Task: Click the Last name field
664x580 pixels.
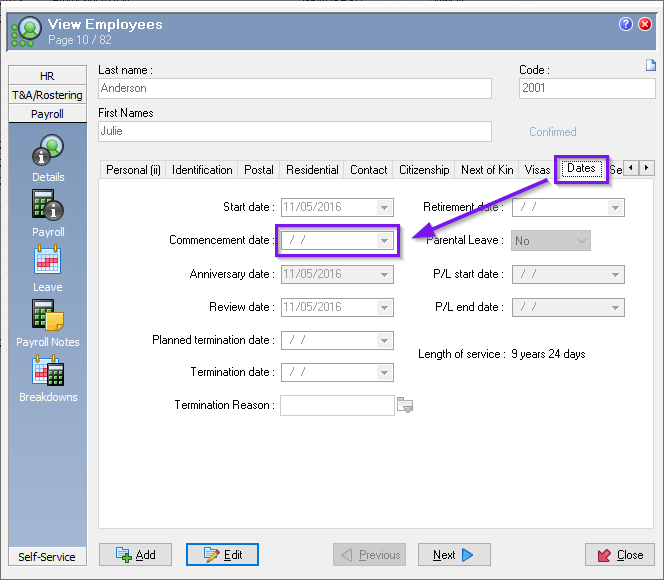Action: 295,88
